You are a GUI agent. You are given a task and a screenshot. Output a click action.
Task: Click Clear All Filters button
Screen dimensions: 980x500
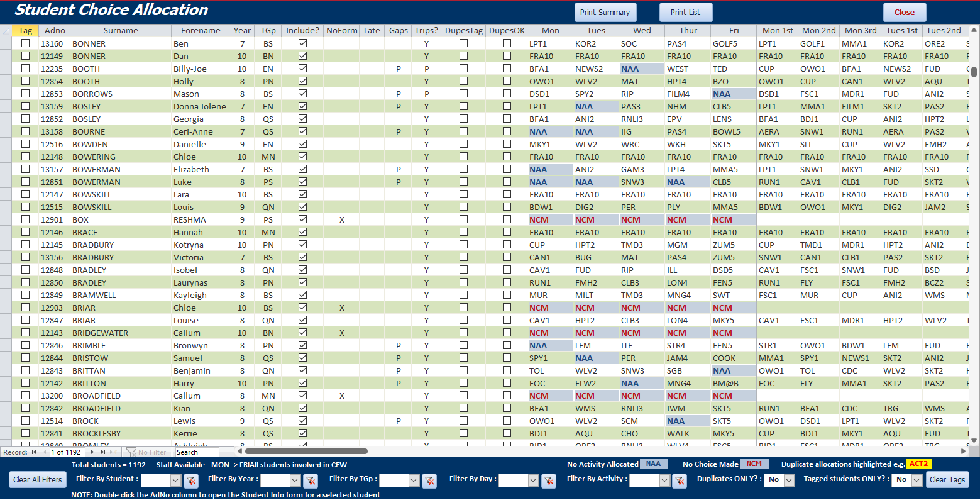coord(38,480)
